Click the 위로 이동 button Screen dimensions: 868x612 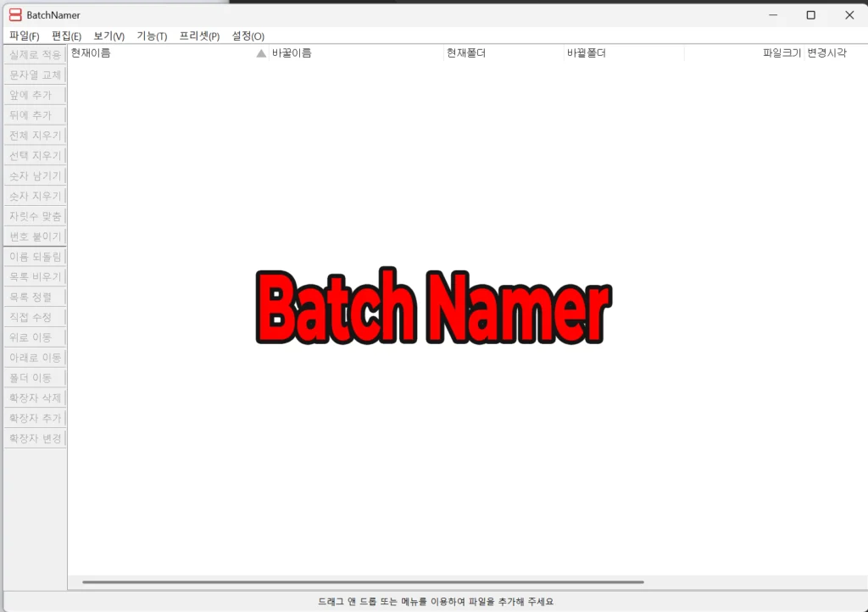[35, 337]
